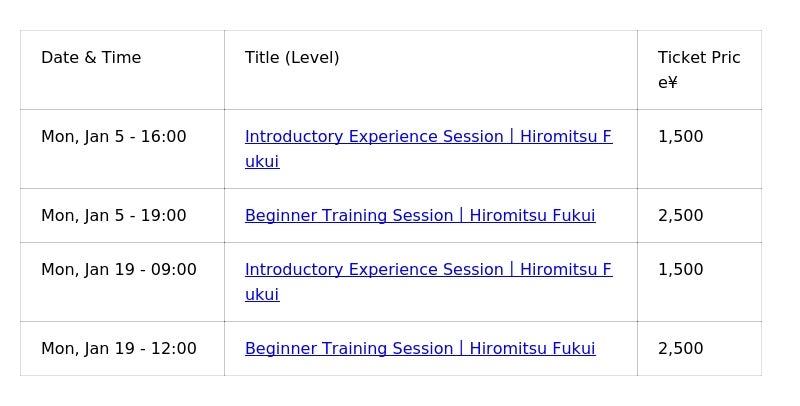Screen dimensions: 800x406
Task: Click 'Hiromitsu Fukui' in the Jan 5 19:00 link
Action: tap(532, 216)
